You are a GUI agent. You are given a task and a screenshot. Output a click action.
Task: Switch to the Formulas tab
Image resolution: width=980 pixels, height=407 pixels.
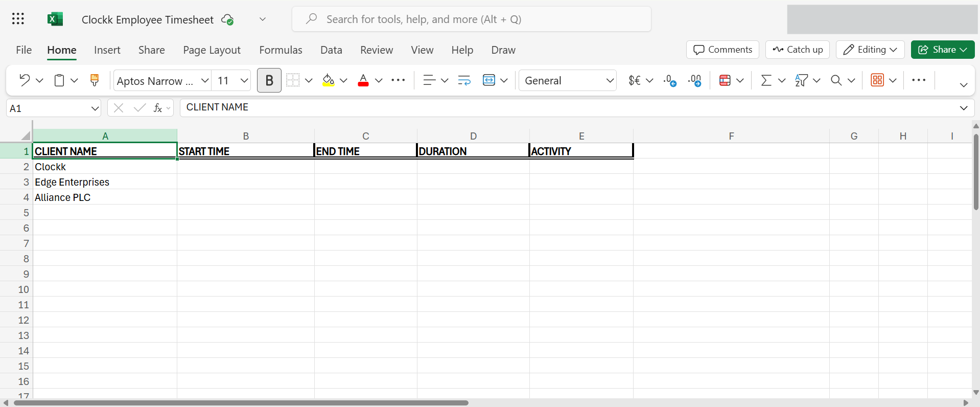coord(281,50)
